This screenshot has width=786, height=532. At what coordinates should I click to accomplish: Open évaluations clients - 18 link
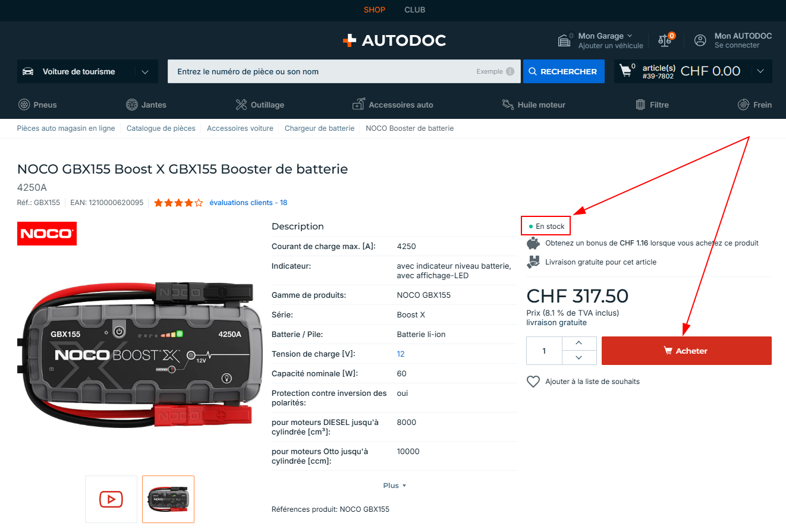(249, 203)
